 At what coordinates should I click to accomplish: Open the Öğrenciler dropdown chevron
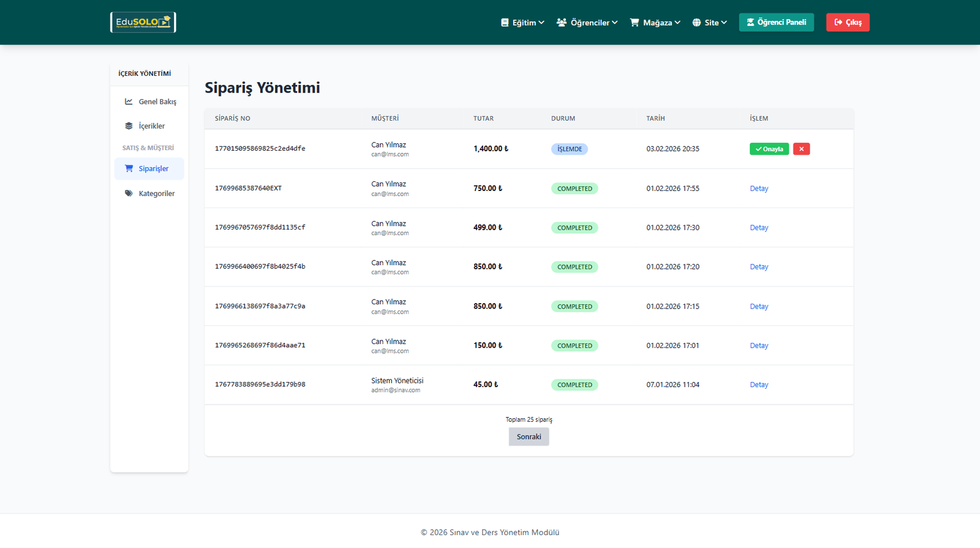coord(614,23)
